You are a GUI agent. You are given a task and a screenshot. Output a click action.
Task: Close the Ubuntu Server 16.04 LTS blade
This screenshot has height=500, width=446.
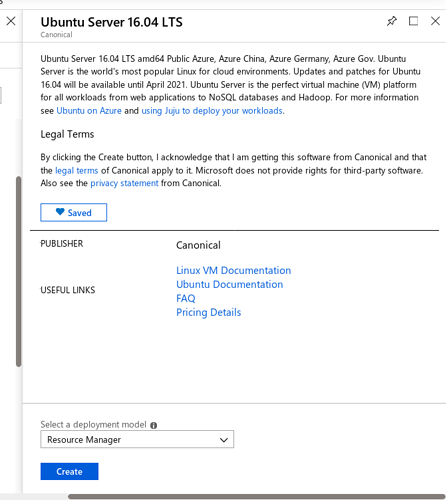[x=435, y=21]
